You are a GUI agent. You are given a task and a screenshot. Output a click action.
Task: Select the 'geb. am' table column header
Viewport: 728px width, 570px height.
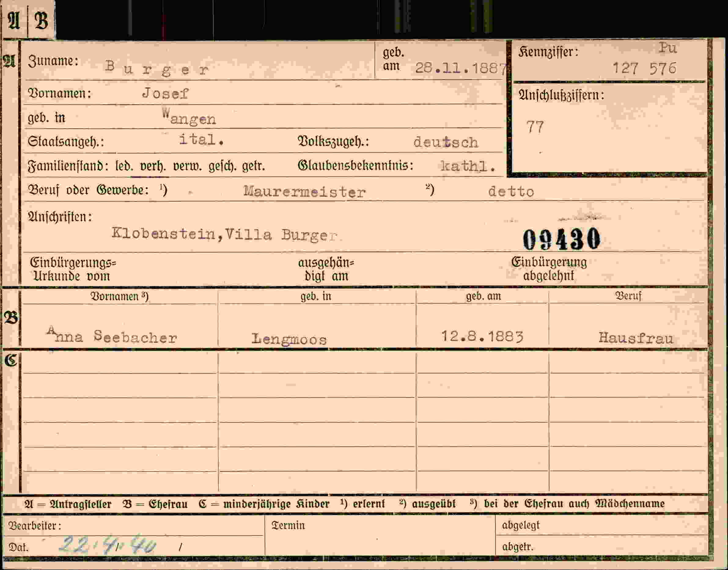click(483, 296)
